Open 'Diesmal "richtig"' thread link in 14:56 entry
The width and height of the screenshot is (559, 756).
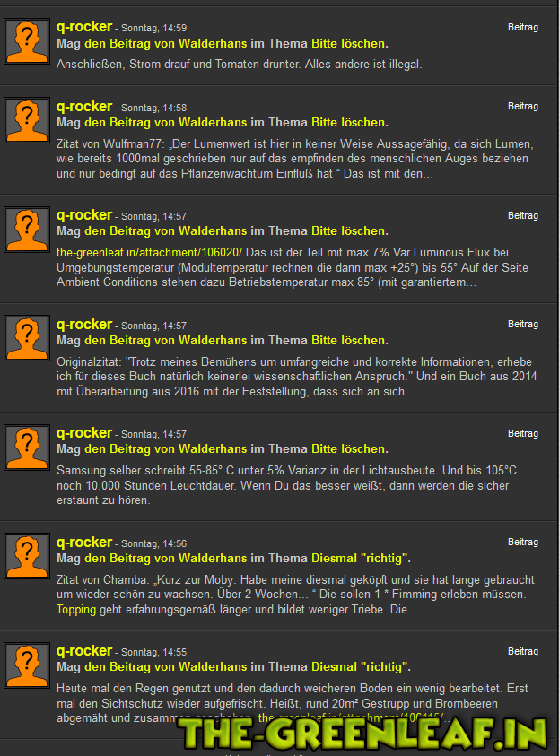click(359, 559)
